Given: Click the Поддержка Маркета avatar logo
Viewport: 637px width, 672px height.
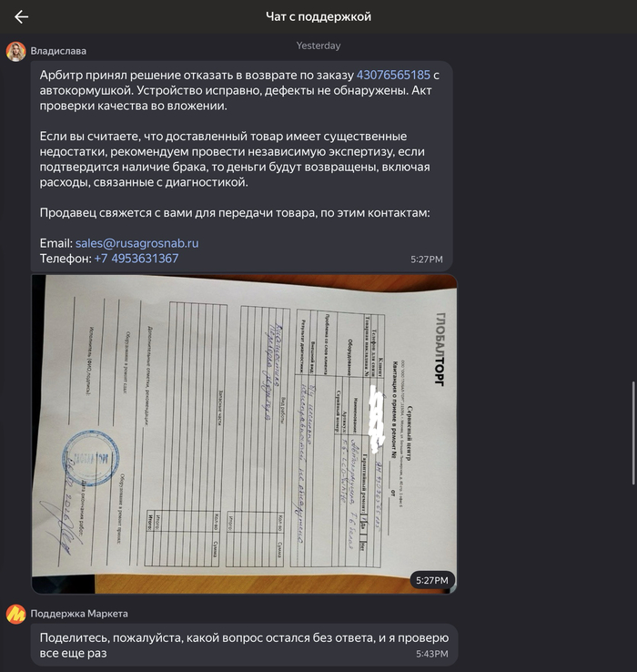Looking at the screenshot, I should [15, 614].
